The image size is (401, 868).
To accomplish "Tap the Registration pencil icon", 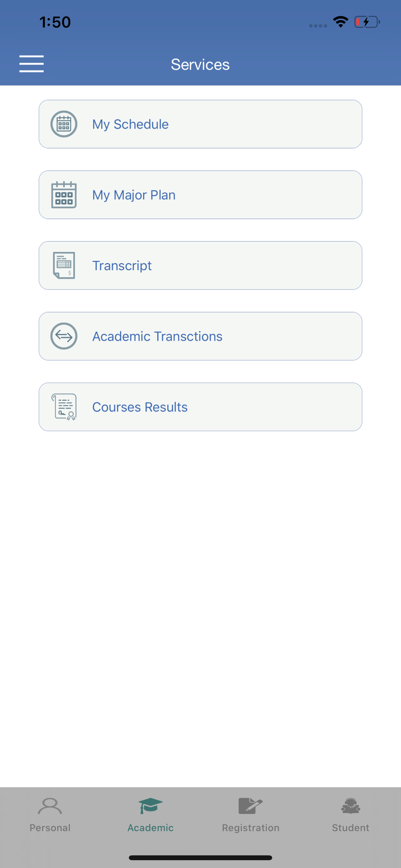I will click(250, 806).
